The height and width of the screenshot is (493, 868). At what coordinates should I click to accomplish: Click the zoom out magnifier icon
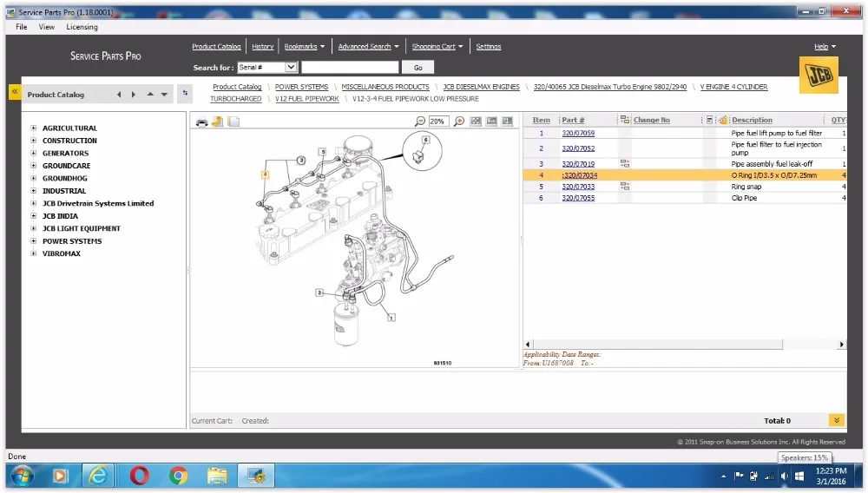420,122
